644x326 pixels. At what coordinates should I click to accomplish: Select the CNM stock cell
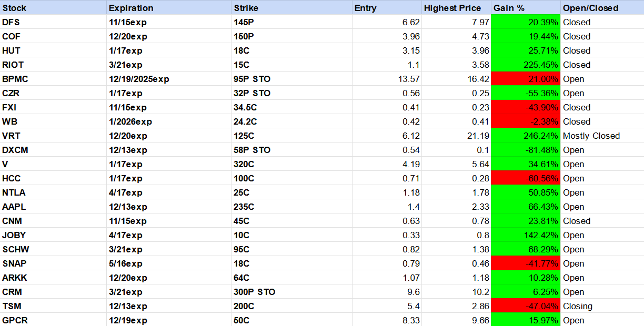coord(53,221)
